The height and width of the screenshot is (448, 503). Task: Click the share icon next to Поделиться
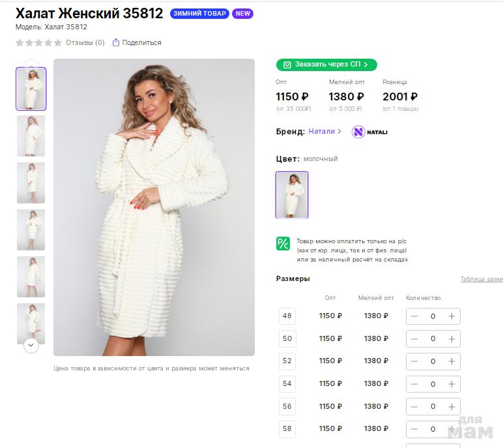pyautogui.click(x=116, y=43)
